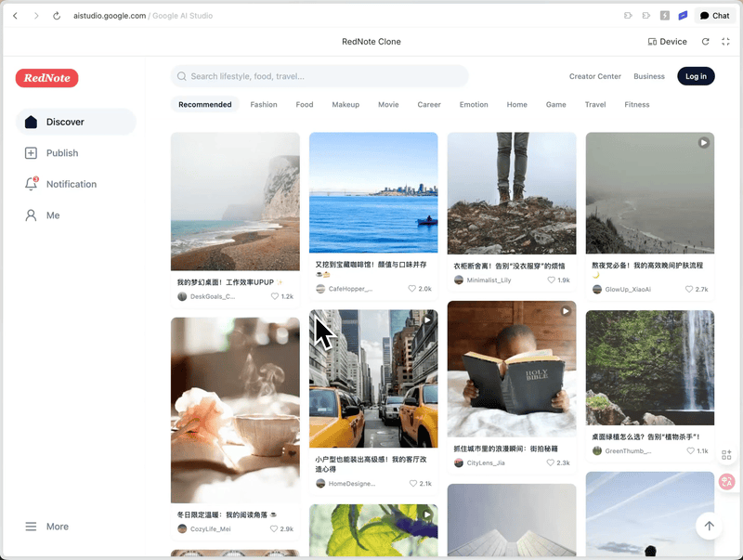
Task: Open the pink translate icon
Action: pyautogui.click(x=726, y=482)
